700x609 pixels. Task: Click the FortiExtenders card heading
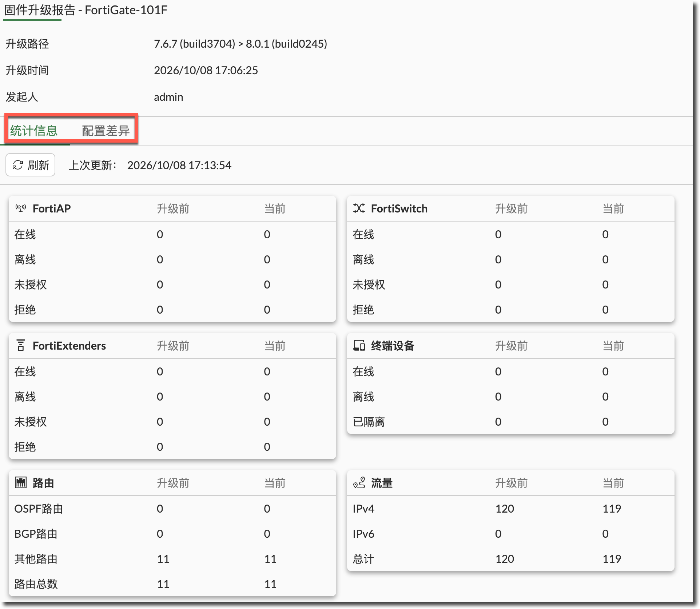point(69,346)
